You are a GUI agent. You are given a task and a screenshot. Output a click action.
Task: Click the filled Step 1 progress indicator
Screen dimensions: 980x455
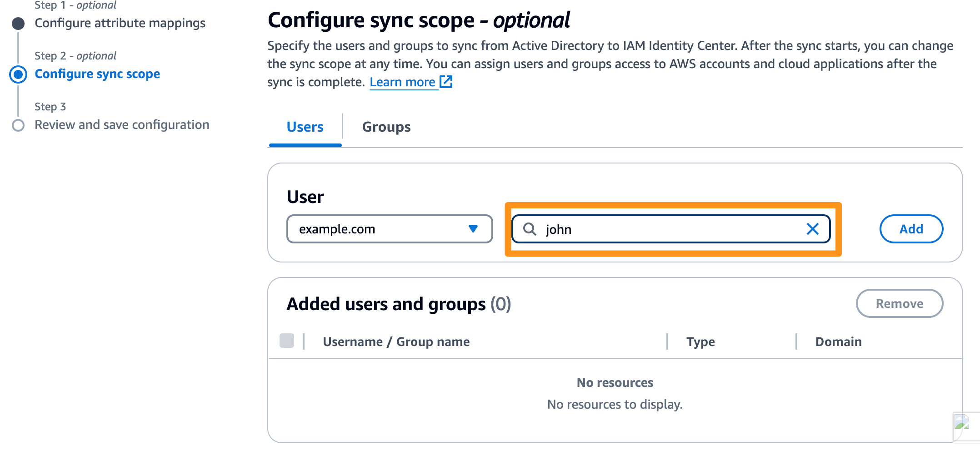19,23
